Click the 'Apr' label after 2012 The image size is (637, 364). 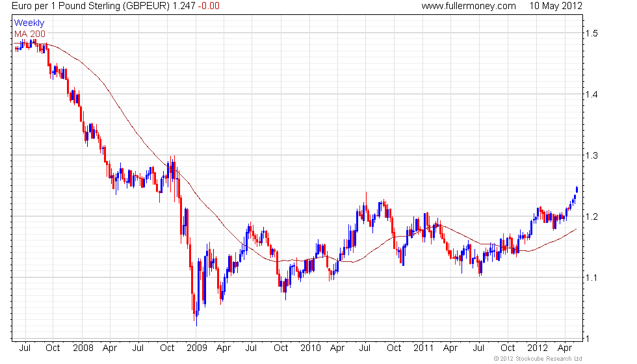point(565,348)
